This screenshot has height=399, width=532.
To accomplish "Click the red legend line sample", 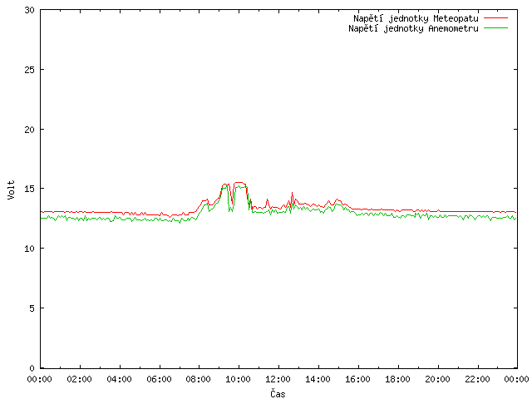I will (495, 17).
